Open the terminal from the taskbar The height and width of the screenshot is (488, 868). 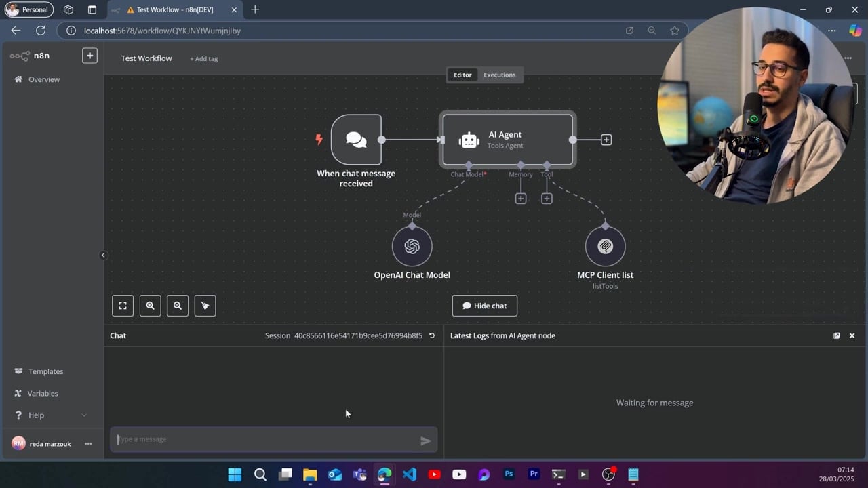coord(558,474)
